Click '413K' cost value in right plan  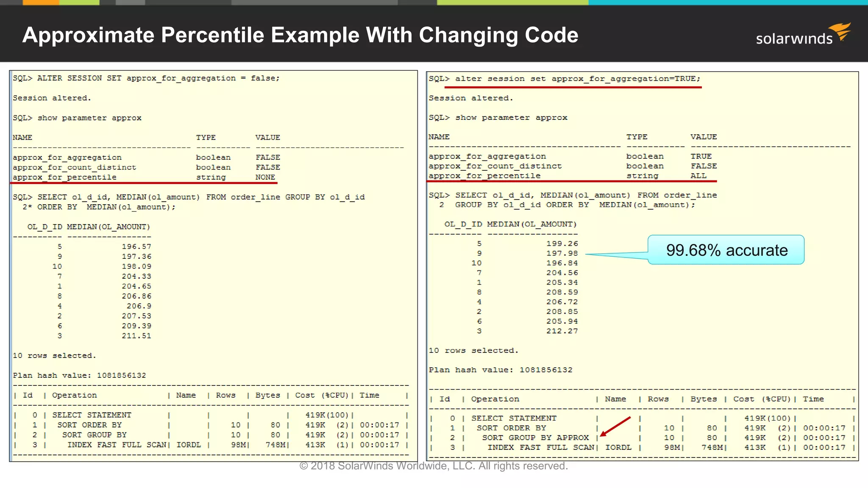(755, 447)
